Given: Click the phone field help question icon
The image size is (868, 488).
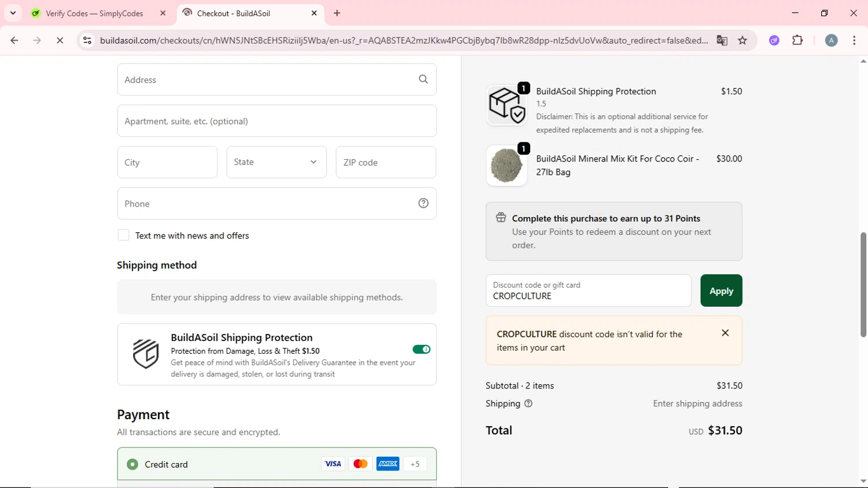Looking at the screenshot, I should [x=423, y=203].
